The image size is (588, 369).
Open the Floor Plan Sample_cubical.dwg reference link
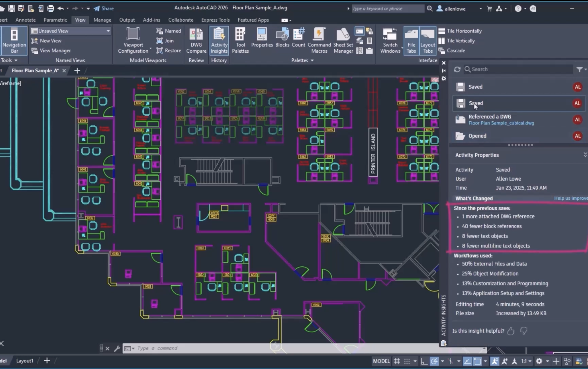[501, 123]
